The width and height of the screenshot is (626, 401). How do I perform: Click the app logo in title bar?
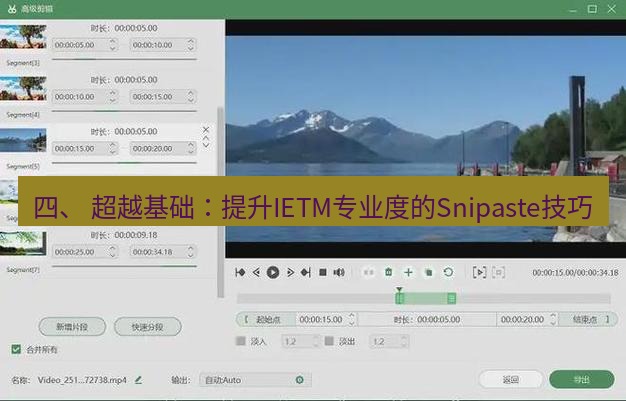(x=12, y=9)
